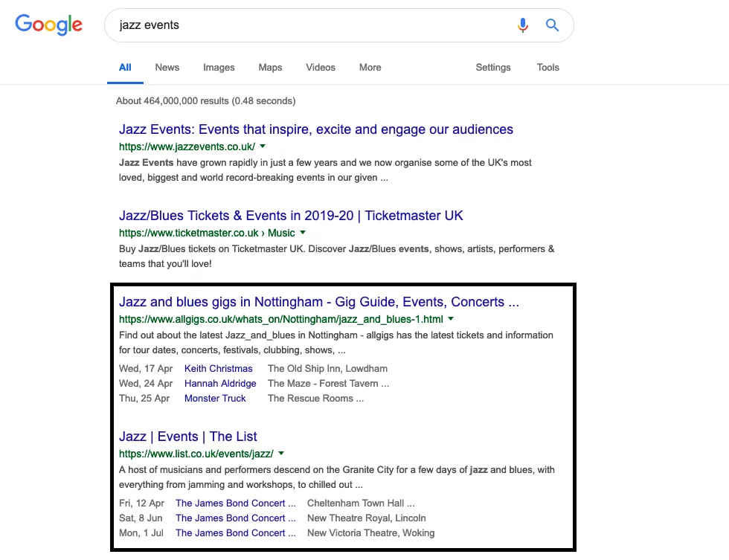Click the blue magnifying glass search icon
The width and height of the screenshot is (729, 560).
coord(552,25)
